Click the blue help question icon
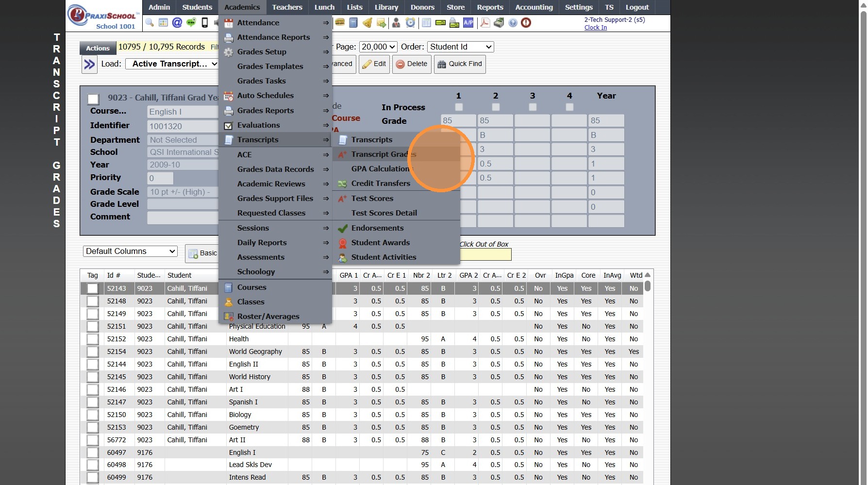 point(513,23)
